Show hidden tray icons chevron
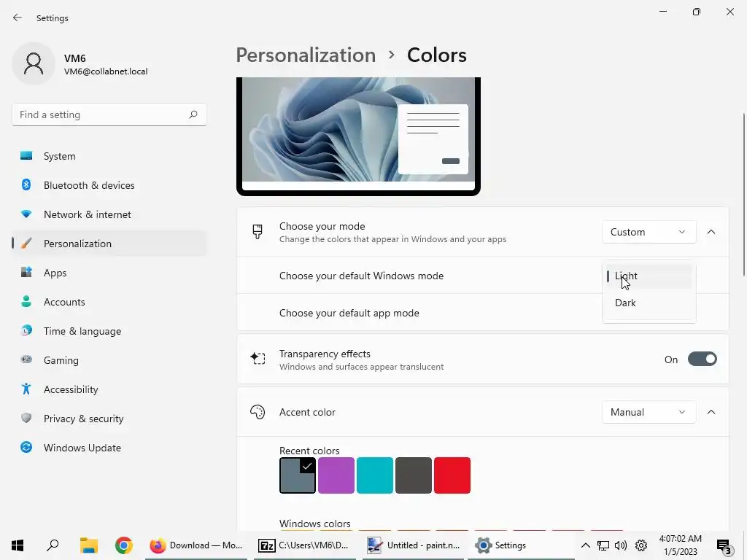 (586, 545)
